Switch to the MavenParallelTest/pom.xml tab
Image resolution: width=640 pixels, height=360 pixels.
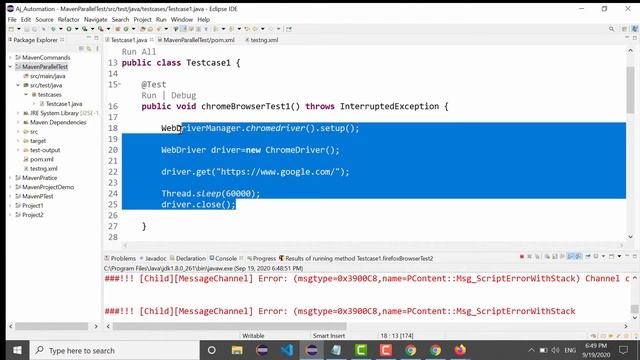[199, 40]
